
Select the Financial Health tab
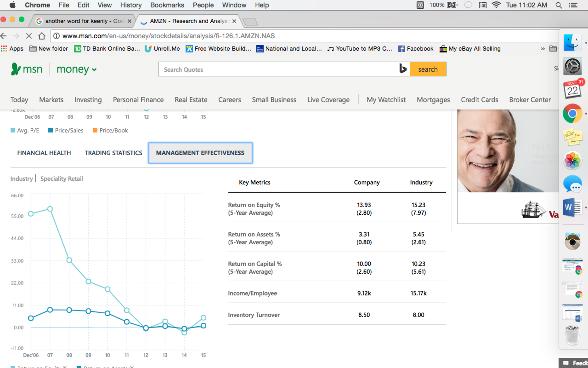click(44, 152)
